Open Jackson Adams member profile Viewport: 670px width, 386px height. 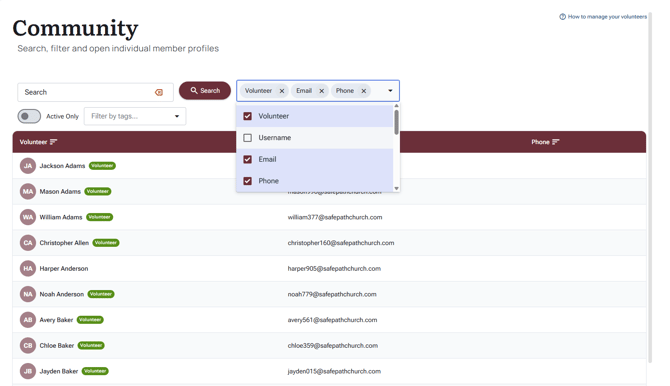pos(62,166)
